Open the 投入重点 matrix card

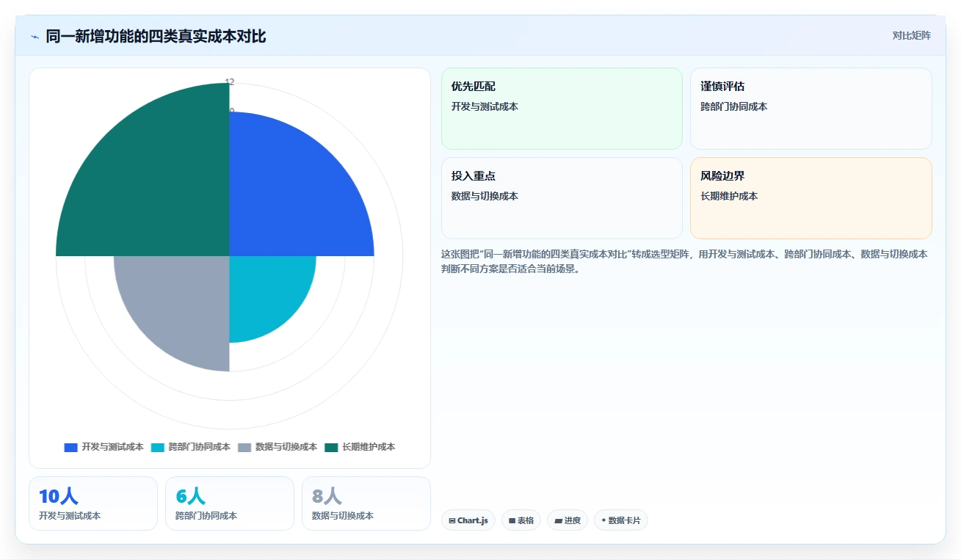(x=562, y=198)
